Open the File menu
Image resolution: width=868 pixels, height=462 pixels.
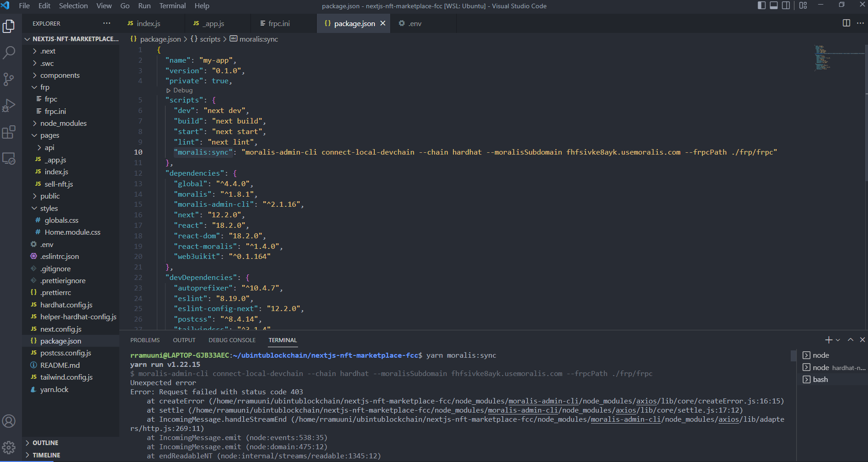pyautogui.click(x=24, y=6)
